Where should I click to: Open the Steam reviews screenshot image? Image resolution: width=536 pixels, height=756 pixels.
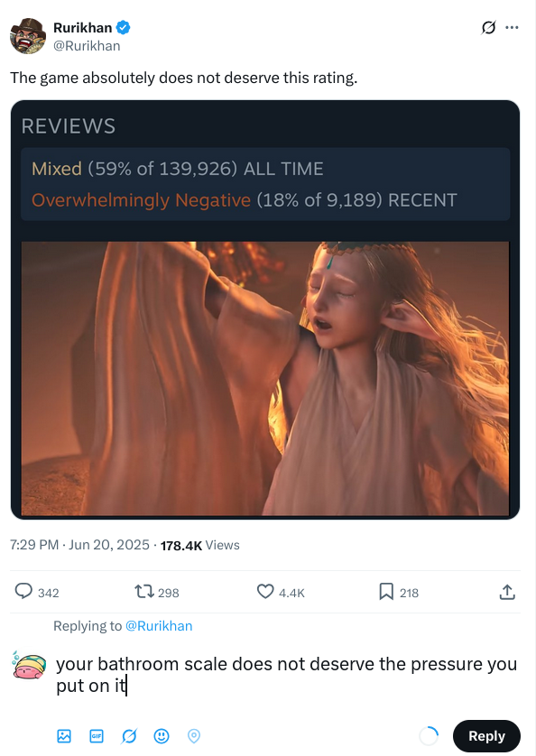(x=265, y=309)
